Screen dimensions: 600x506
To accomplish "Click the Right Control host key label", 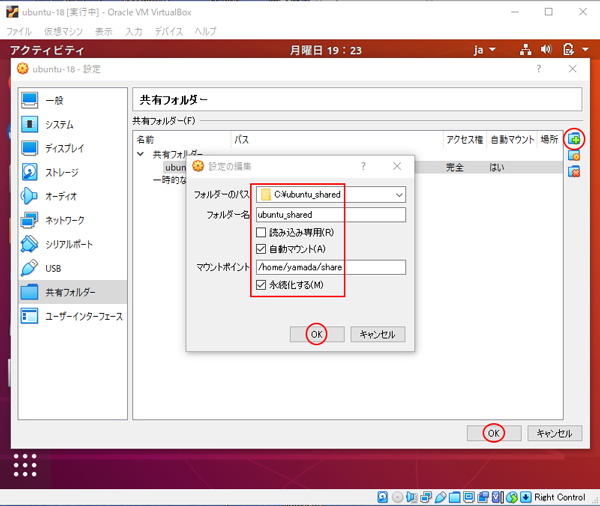I will tap(560, 497).
